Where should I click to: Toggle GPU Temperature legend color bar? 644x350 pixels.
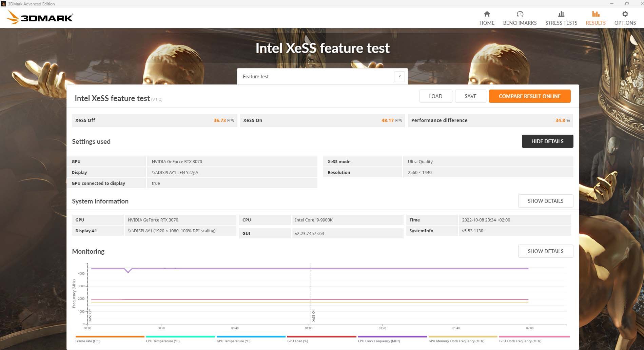pos(251,336)
